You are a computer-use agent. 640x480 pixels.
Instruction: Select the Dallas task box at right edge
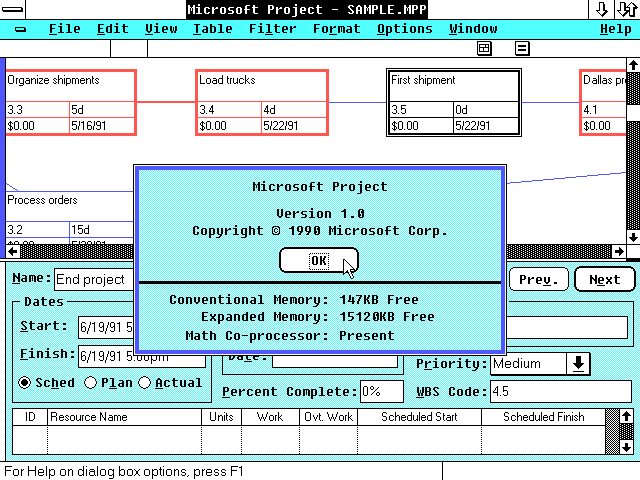coord(603,102)
